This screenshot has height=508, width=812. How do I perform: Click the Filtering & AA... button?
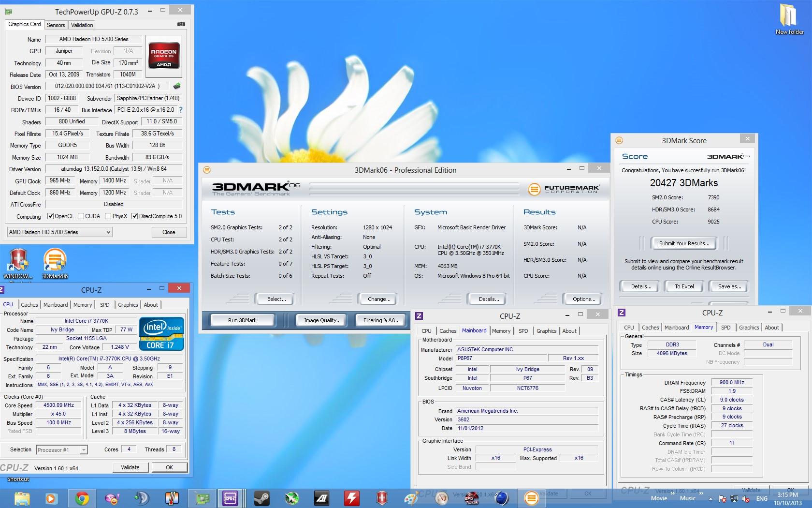tap(381, 320)
